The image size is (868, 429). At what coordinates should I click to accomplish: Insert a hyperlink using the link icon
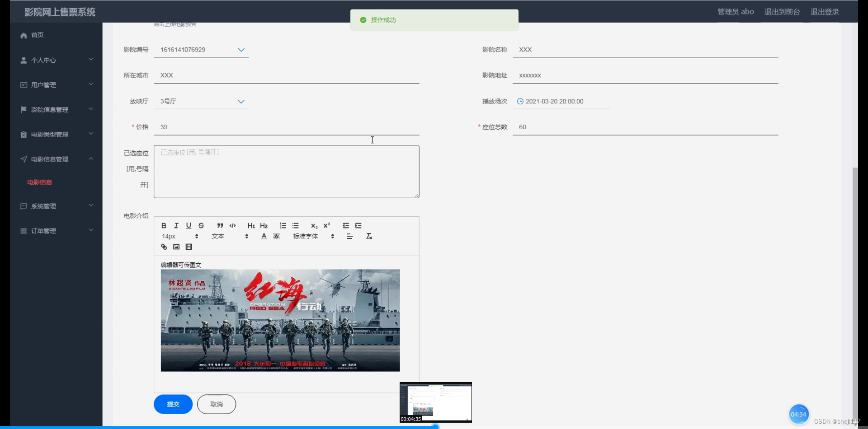pyautogui.click(x=164, y=247)
